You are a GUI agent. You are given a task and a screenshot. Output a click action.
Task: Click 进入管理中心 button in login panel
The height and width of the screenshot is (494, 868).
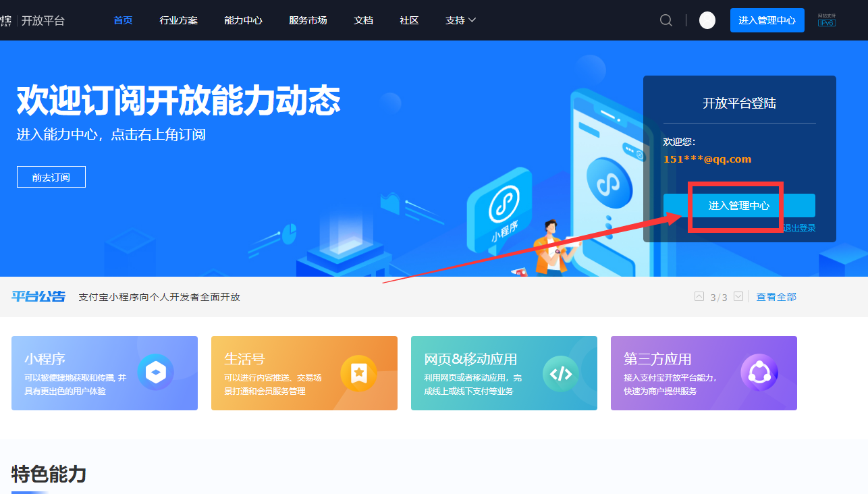coord(739,206)
